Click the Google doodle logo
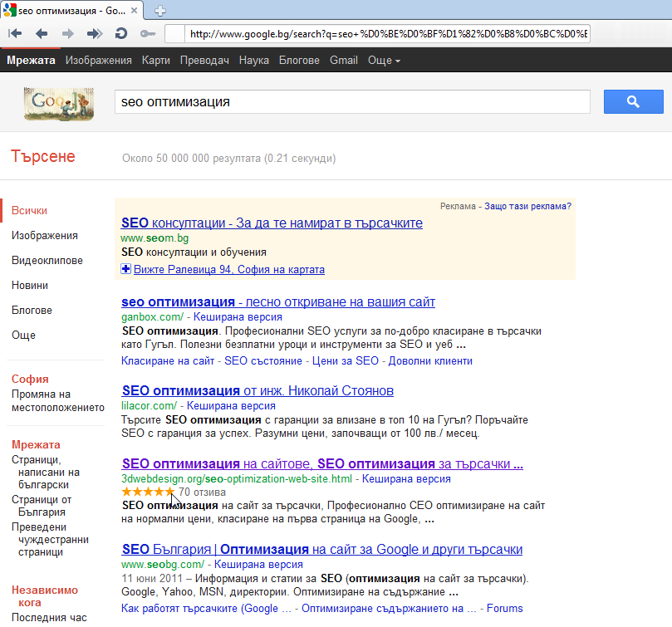This screenshot has height=627, width=672. click(59, 104)
